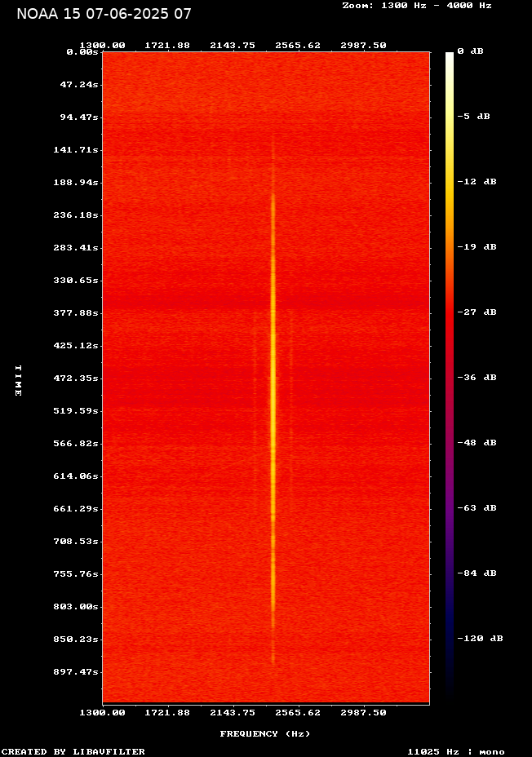The height and width of the screenshot is (757, 532).
Task: Click the vertical TIME axis title
Action: [18, 380]
